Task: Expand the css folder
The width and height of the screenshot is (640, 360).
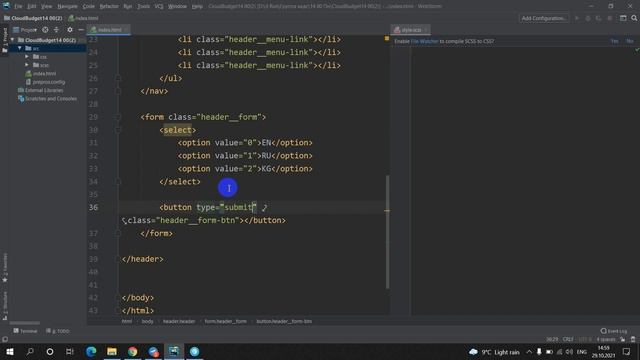Action: click(x=27, y=56)
